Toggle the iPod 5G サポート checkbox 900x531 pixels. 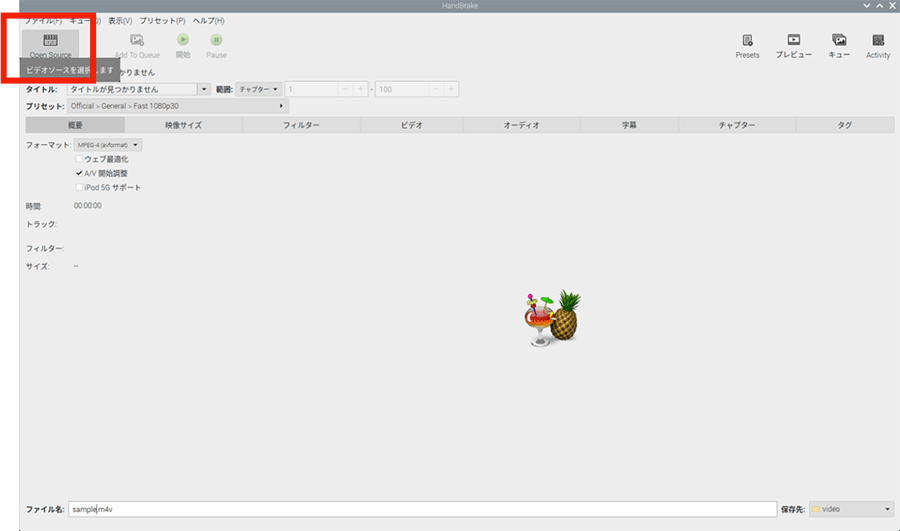79,188
